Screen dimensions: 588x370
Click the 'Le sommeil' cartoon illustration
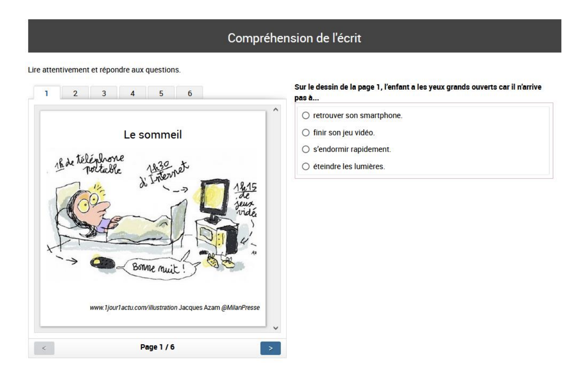(x=151, y=214)
